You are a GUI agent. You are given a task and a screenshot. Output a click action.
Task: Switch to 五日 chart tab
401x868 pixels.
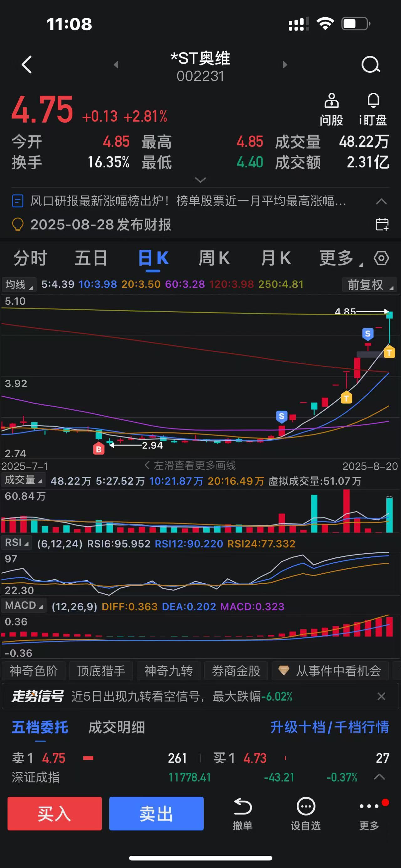(x=91, y=258)
